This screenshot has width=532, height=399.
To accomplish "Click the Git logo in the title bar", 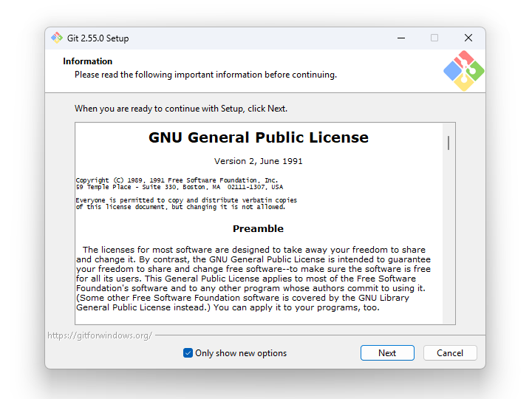I will [x=57, y=38].
